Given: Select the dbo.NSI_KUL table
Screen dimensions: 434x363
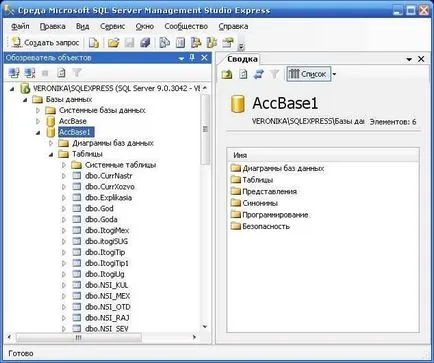Looking at the screenshot, I should pos(106,285).
